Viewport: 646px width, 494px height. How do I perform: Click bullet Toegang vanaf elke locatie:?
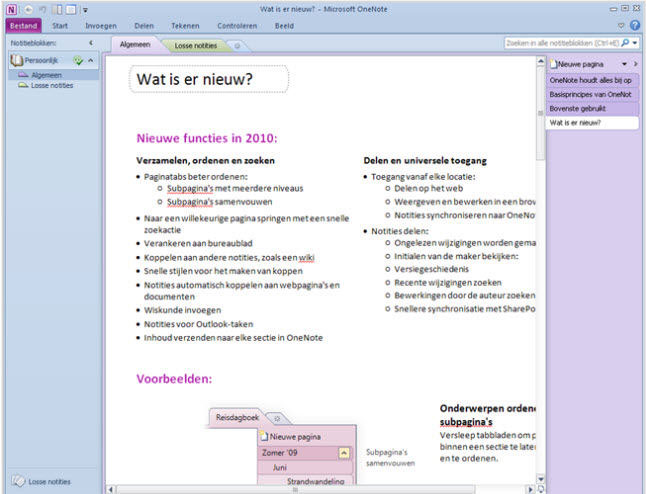click(423, 177)
